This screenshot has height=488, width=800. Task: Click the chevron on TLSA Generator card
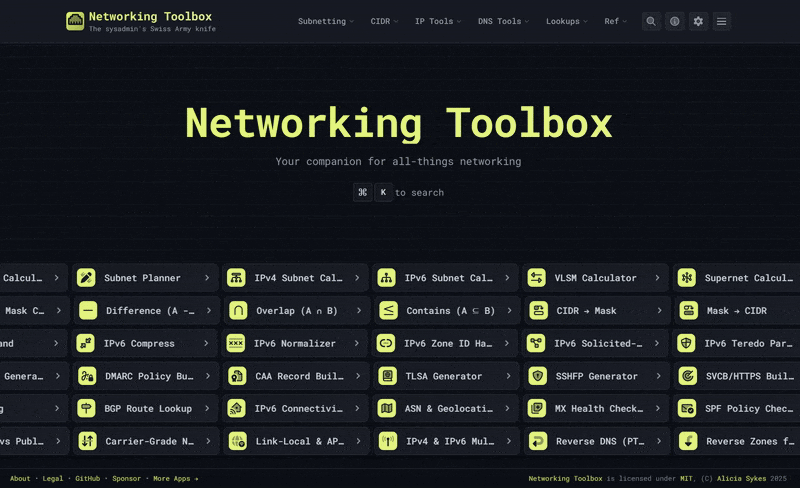[x=508, y=376]
